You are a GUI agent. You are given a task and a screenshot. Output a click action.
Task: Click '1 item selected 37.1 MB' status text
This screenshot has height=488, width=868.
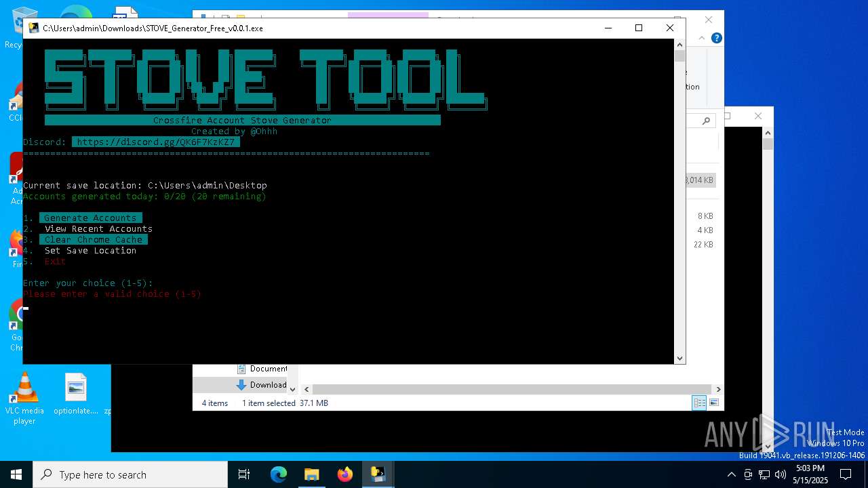click(x=285, y=403)
